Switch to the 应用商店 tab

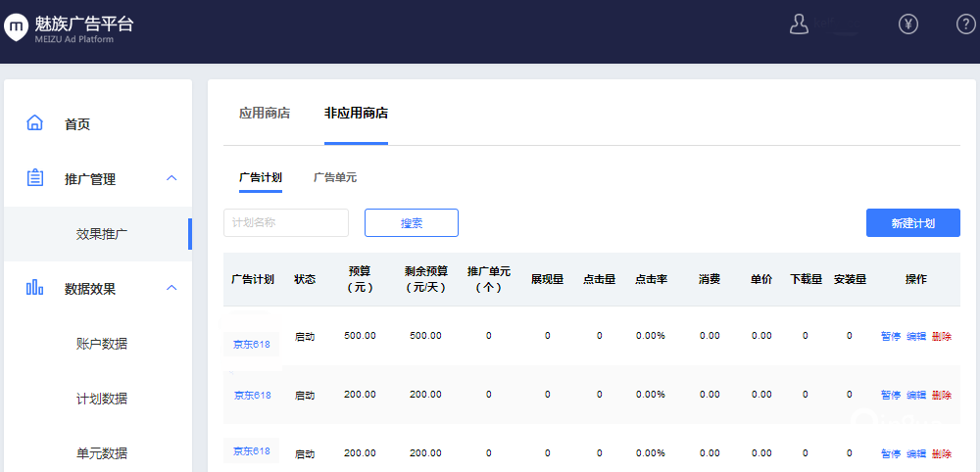pyautogui.click(x=265, y=114)
